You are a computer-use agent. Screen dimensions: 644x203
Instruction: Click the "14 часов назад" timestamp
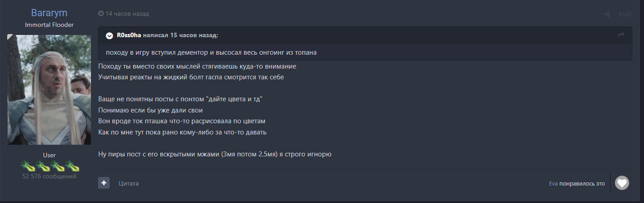127,14
